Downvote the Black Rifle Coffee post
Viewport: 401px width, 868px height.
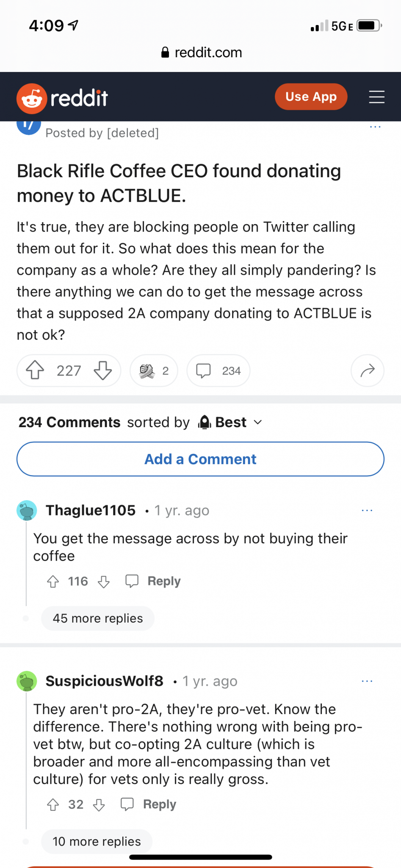(x=103, y=370)
